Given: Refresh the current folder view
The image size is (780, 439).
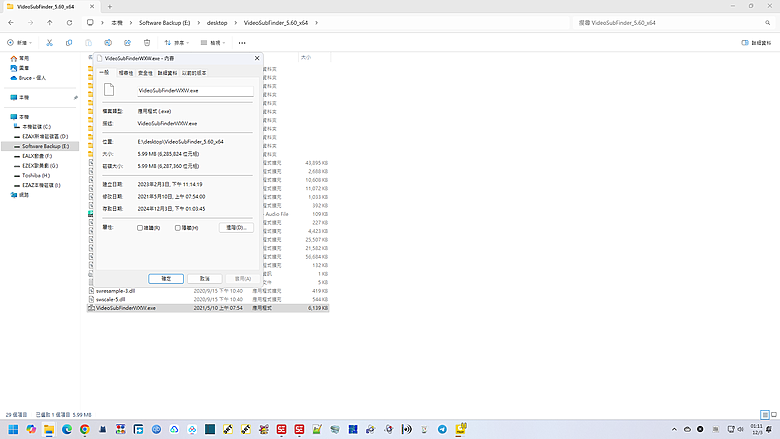Looking at the screenshot, I should click(x=69, y=23).
